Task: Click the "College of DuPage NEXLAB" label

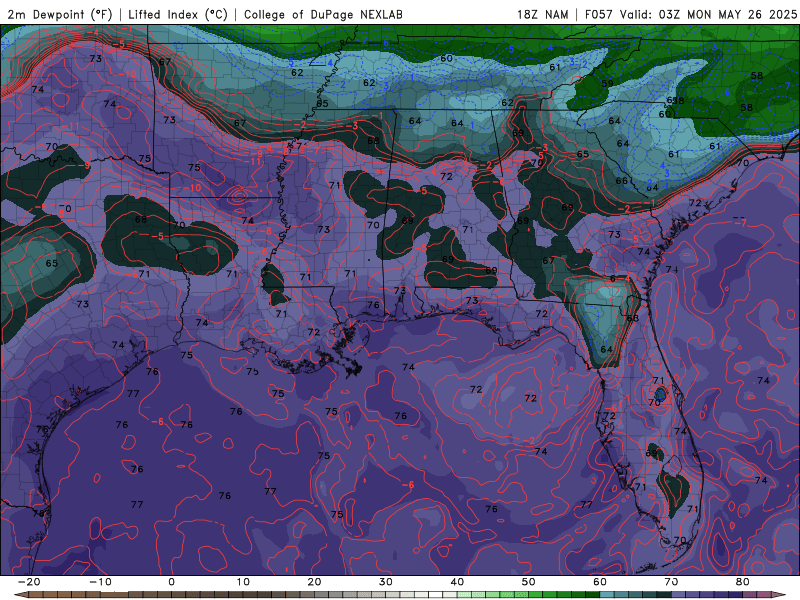Action: tap(323, 14)
